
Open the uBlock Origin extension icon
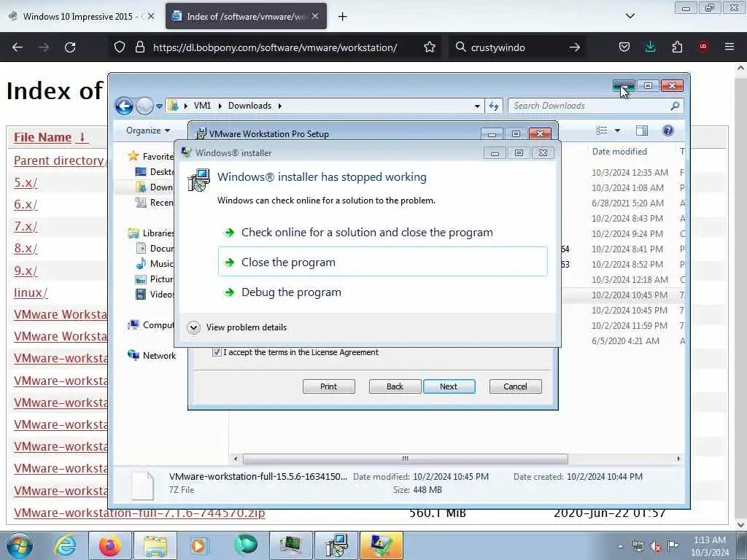pyautogui.click(x=703, y=47)
